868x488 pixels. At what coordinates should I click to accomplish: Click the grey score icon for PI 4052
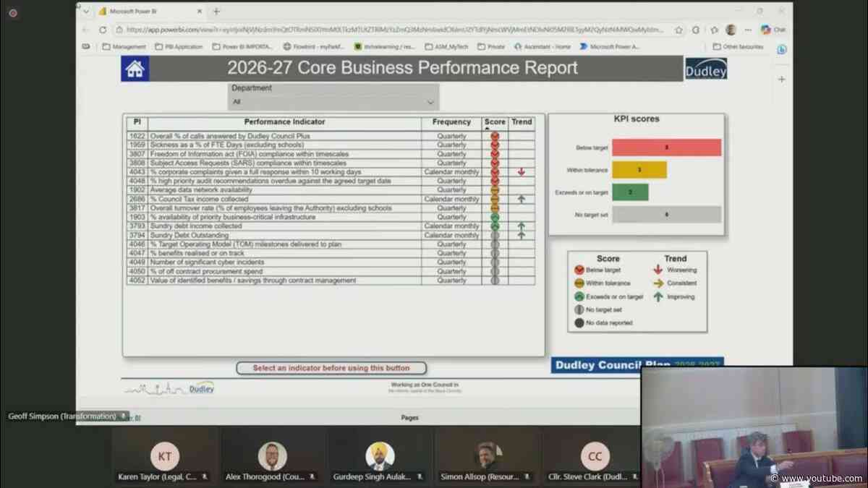495,281
